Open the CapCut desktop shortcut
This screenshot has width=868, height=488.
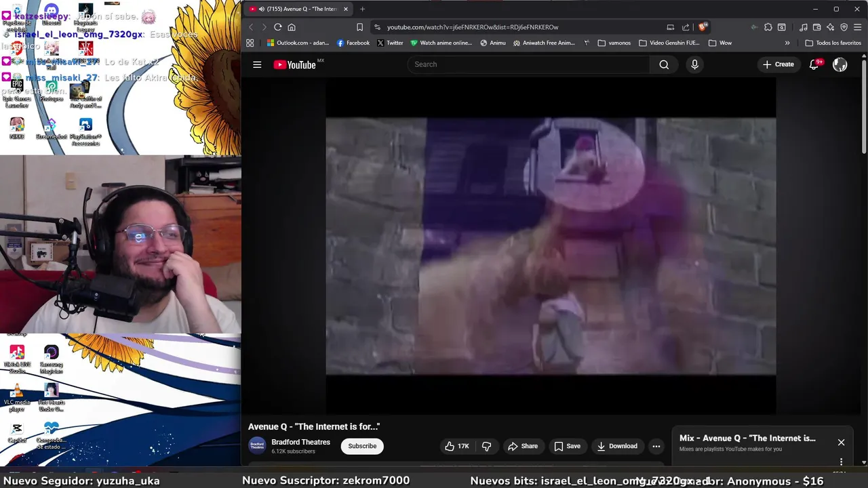coord(17,432)
